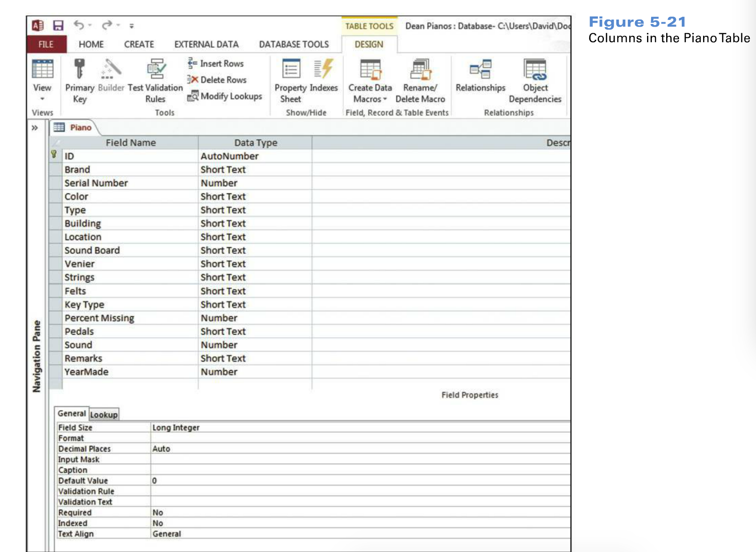This screenshot has height=552, width=756.
Task: Set the Primary Key icon
Action: pyautogui.click(x=80, y=68)
